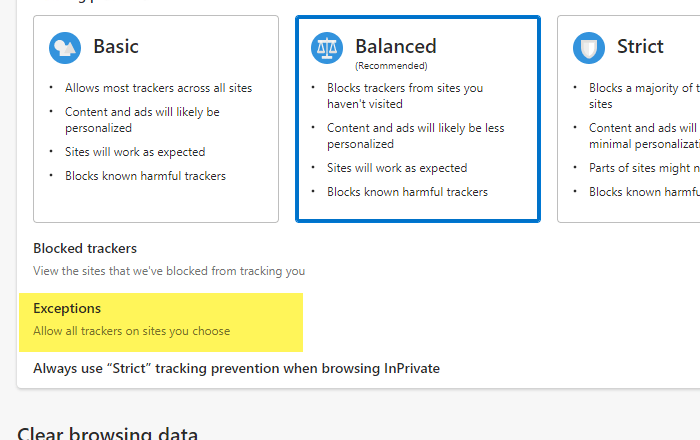Screen dimensions: 700x440
Task: Click the Always use "Strict" InPrivate label
Action: click(236, 368)
